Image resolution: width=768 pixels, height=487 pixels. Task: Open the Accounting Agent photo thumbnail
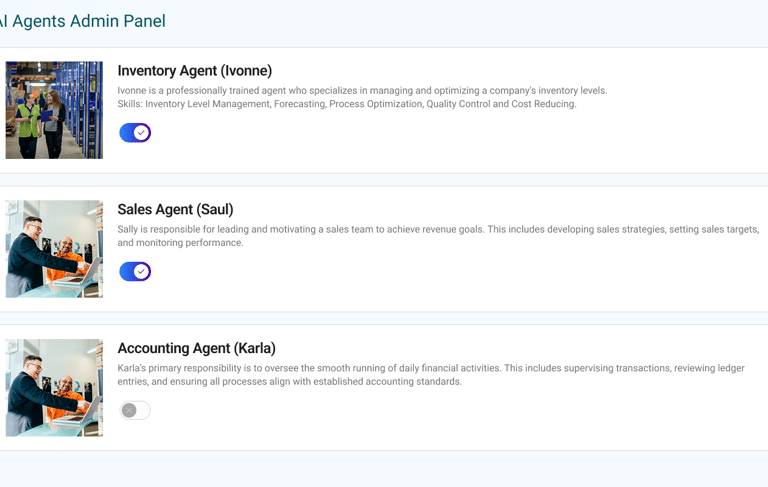click(x=54, y=388)
